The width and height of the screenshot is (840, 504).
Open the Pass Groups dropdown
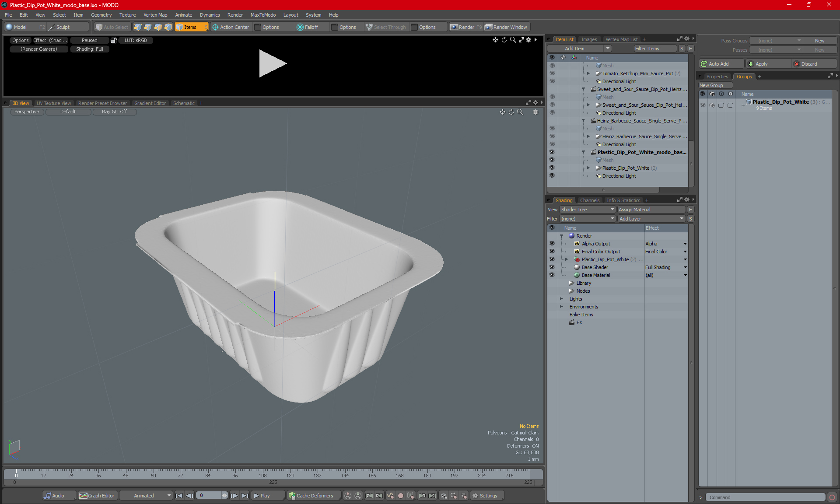pos(776,41)
